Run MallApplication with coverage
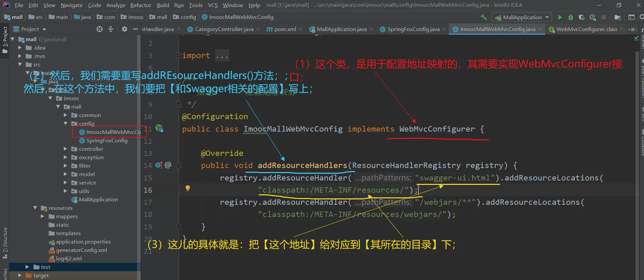Viewport: 644px width, 280px height. (582, 17)
